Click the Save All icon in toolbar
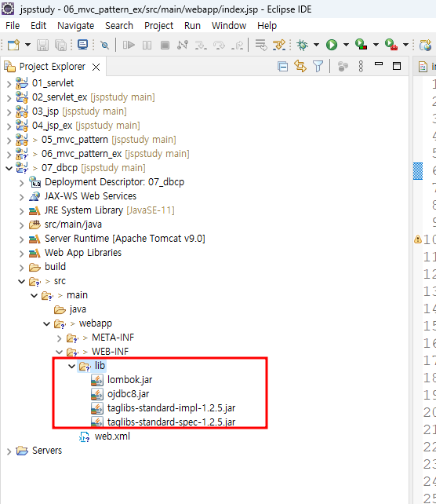This screenshot has height=504, width=436. pos(60,45)
